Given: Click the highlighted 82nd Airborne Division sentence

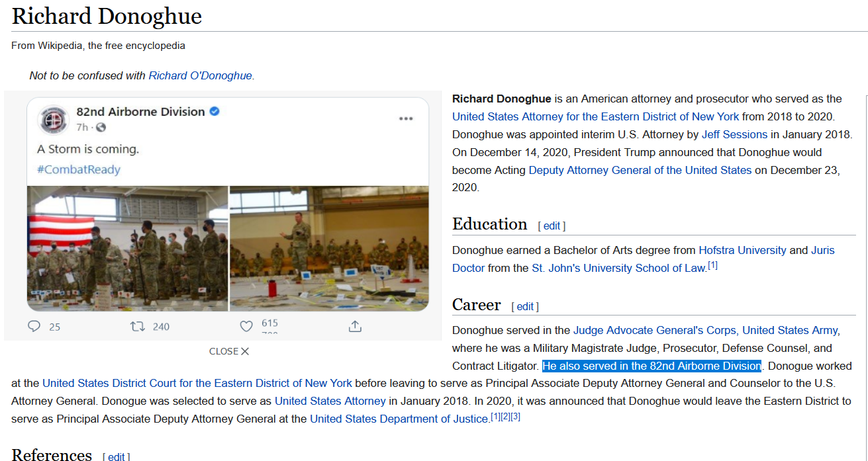Looking at the screenshot, I should coord(651,366).
